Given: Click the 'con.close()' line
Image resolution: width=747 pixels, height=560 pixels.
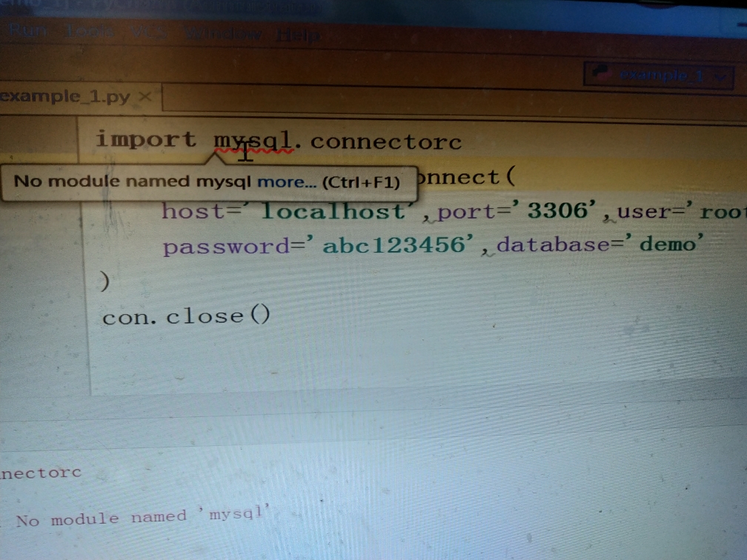Looking at the screenshot, I should click(186, 316).
